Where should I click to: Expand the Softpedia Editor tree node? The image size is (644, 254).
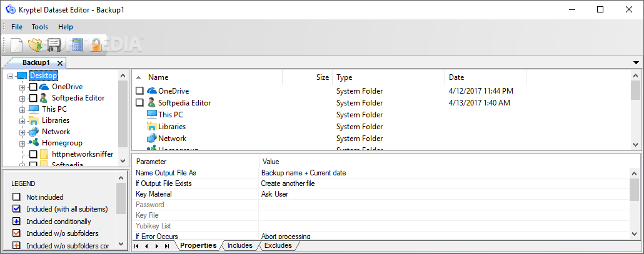click(x=22, y=99)
